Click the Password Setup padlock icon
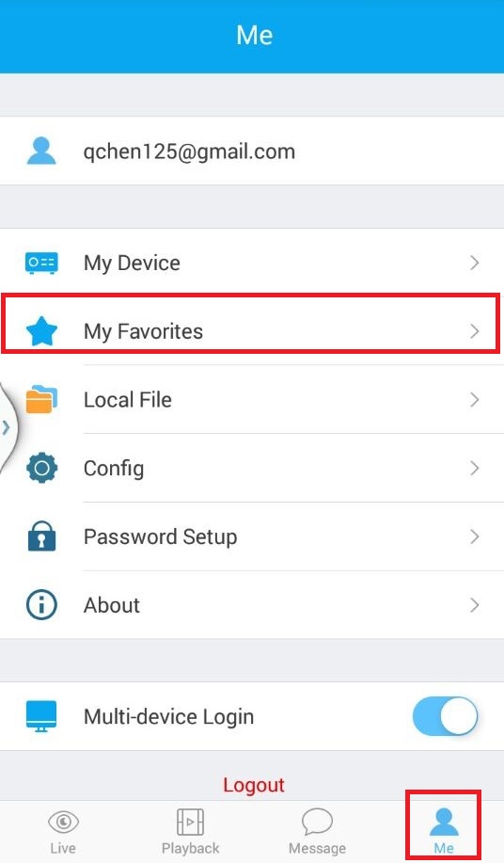This screenshot has height=863, width=504. pos(41,536)
